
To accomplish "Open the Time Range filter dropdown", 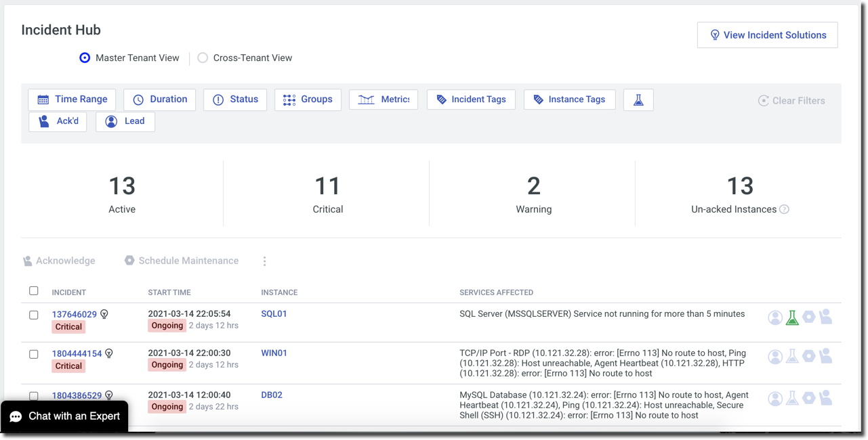I will (x=72, y=100).
